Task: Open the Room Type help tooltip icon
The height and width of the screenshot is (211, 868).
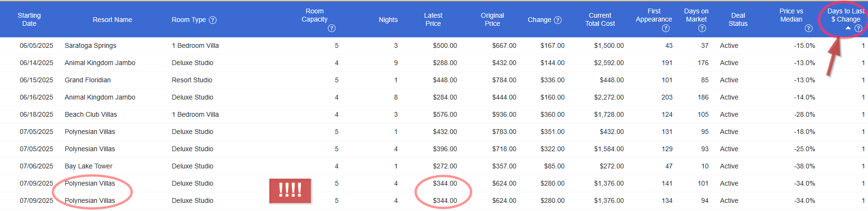Action: pyautogui.click(x=213, y=20)
